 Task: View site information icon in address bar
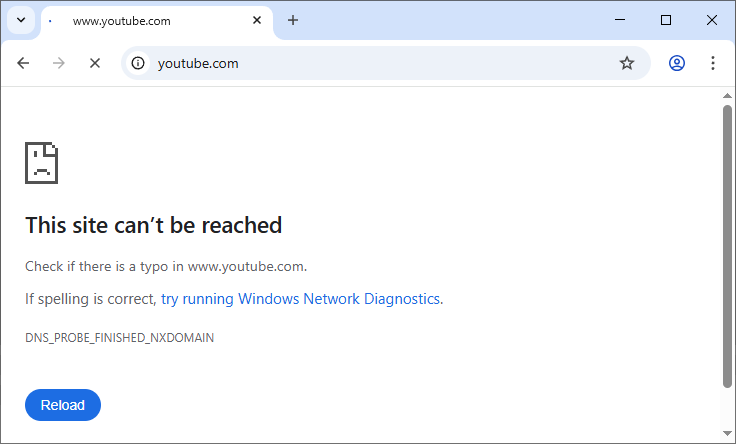click(x=139, y=63)
